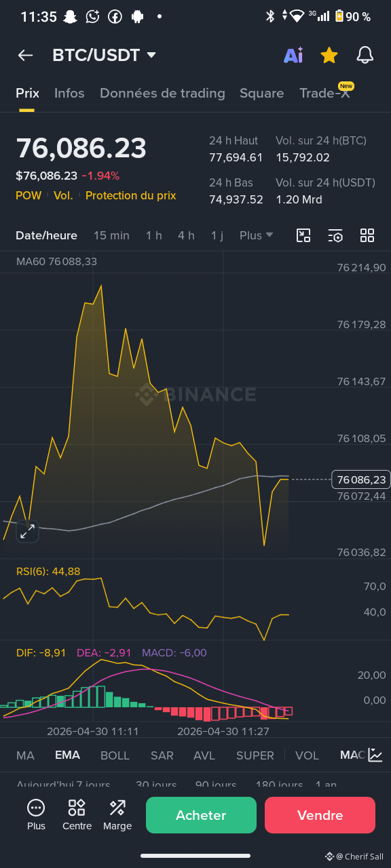
Task: Tap the Vol. sur 24 h(BTC) value
Action: coord(302,158)
